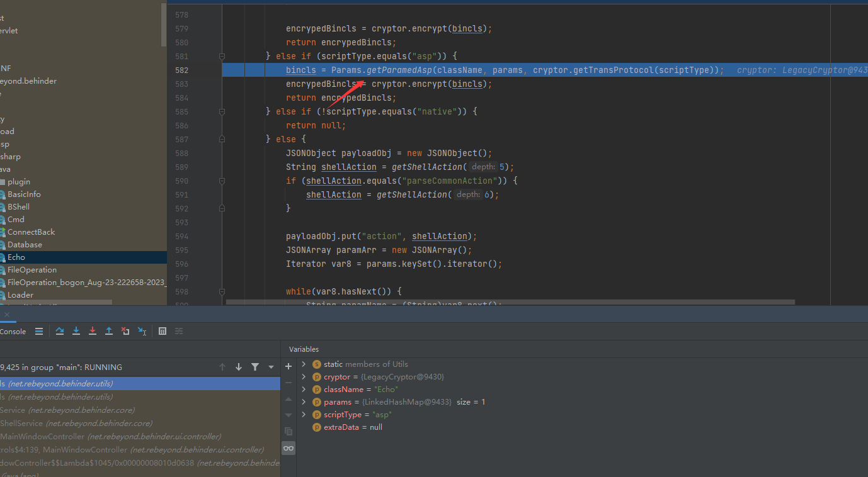Click the Step Into debugger icon
This screenshot has height=477, width=868.
click(x=76, y=331)
